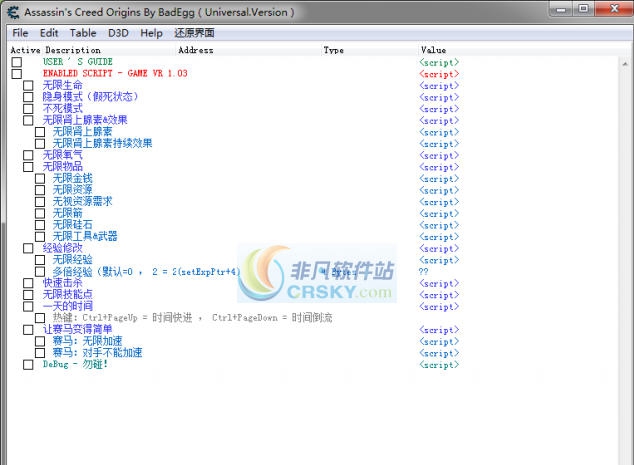
Task: Check the 赛马: 无限加速 checkbox
Action: pyautogui.click(x=40, y=341)
